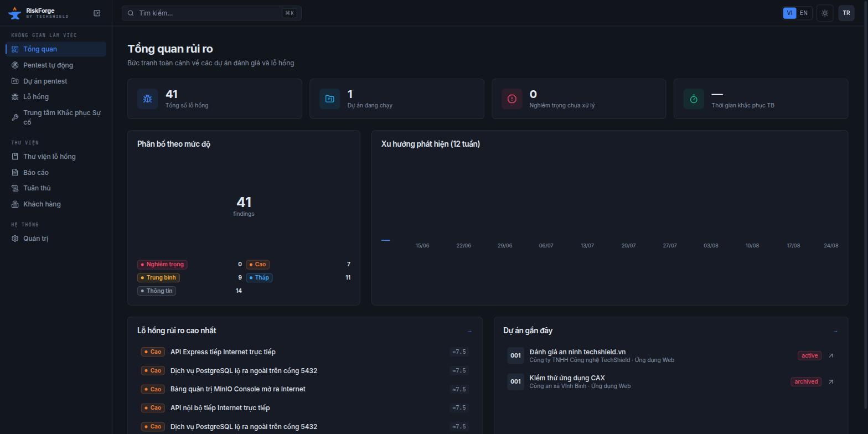Open finding API Express tiếp Internet trực tiếp

tap(304, 352)
